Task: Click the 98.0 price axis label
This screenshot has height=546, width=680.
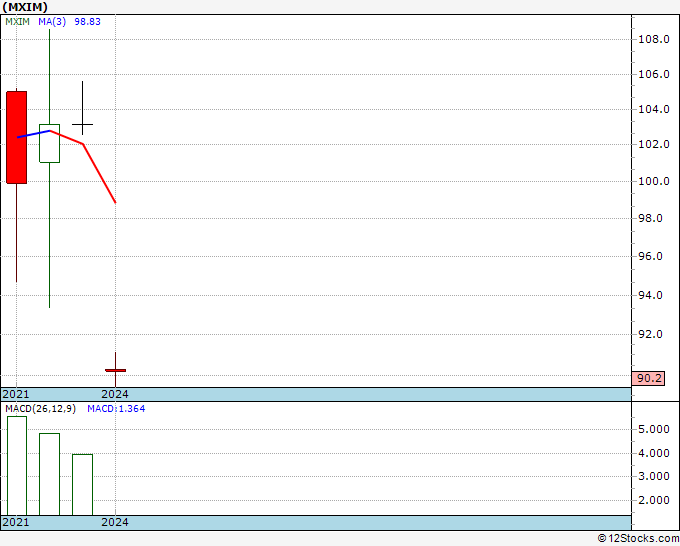Action: click(650, 218)
